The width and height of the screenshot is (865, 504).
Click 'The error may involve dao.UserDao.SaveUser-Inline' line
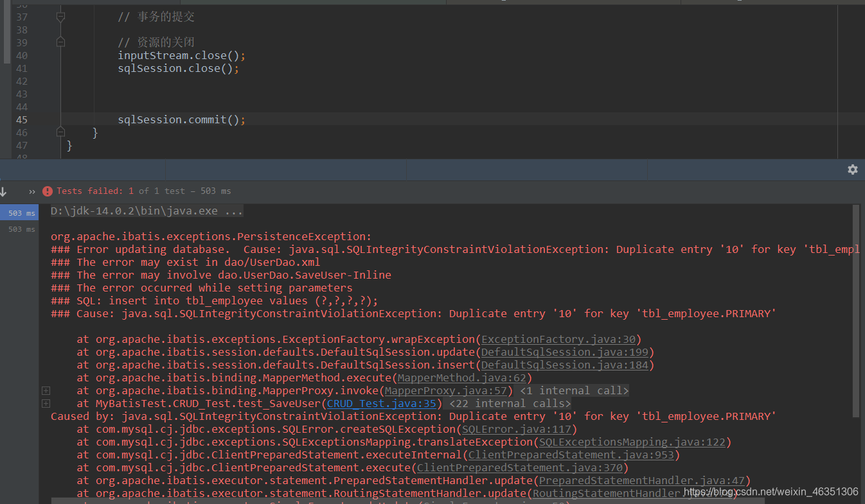point(221,275)
